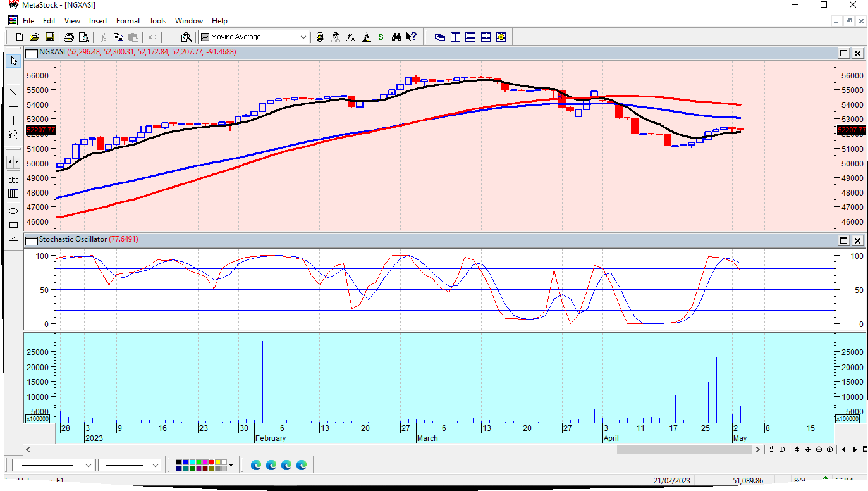Click the zoom magnifier chart icon

(186, 37)
